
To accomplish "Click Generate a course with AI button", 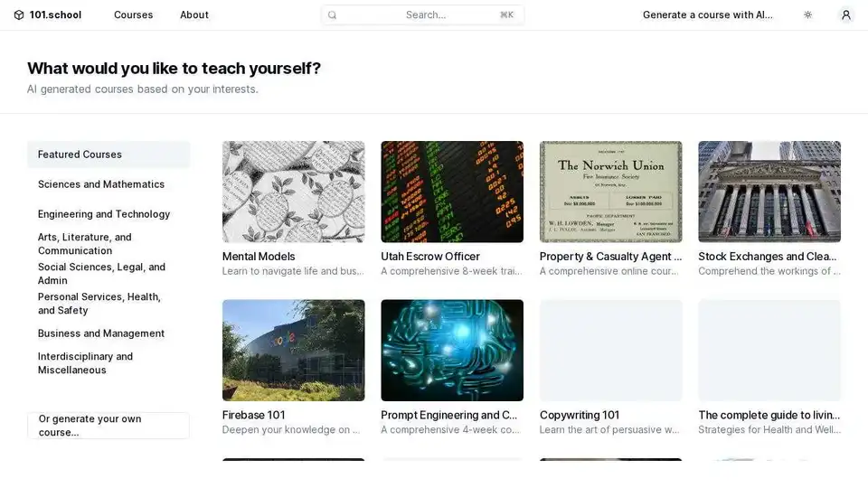I will [x=707, y=15].
